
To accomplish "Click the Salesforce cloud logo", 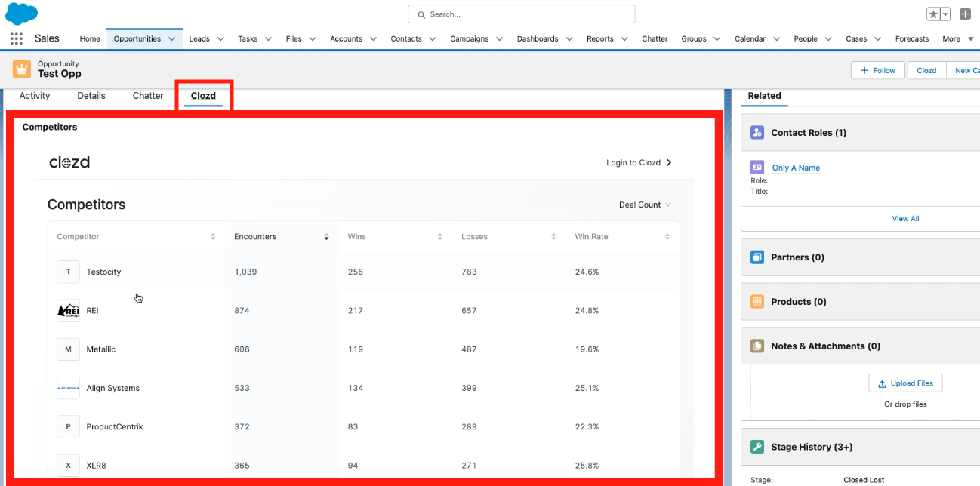I will click(21, 14).
